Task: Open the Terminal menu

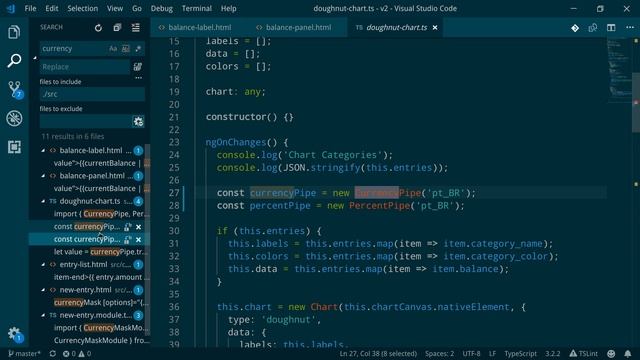Action: click(x=196, y=8)
